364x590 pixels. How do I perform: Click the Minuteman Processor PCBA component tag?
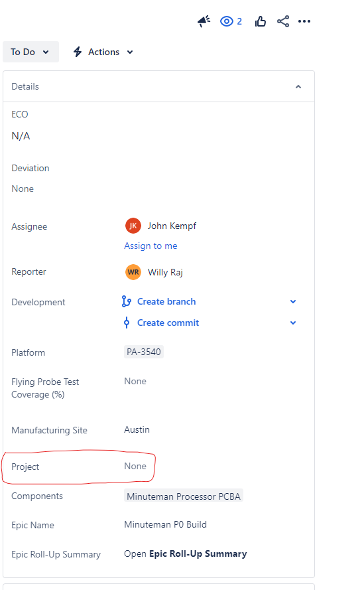pyautogui.click(x=184, y=496)
